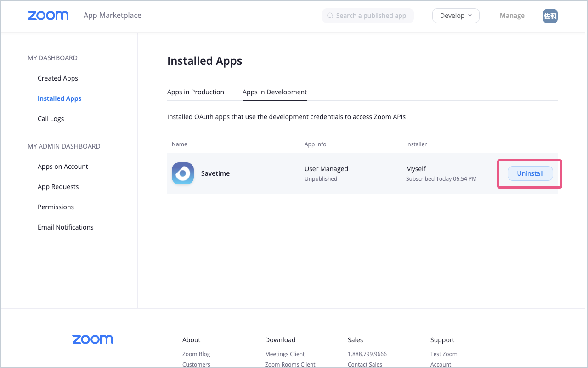Click the Savetime app name

click(215, 173)
